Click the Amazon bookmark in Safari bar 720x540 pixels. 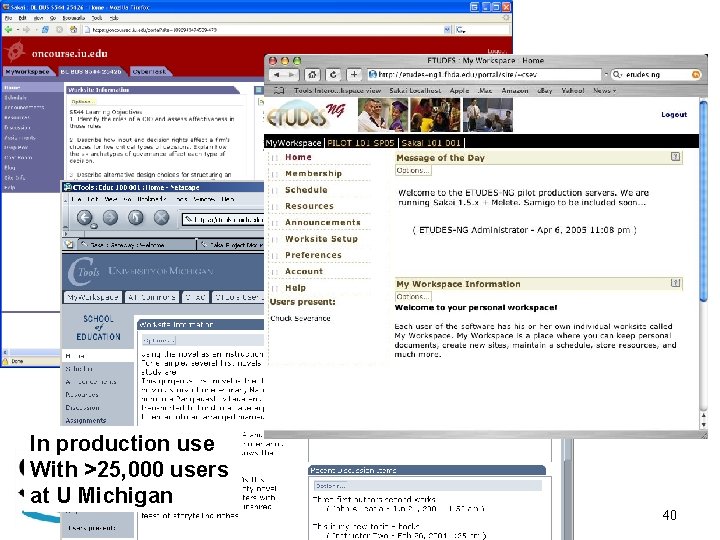[514, 91]
